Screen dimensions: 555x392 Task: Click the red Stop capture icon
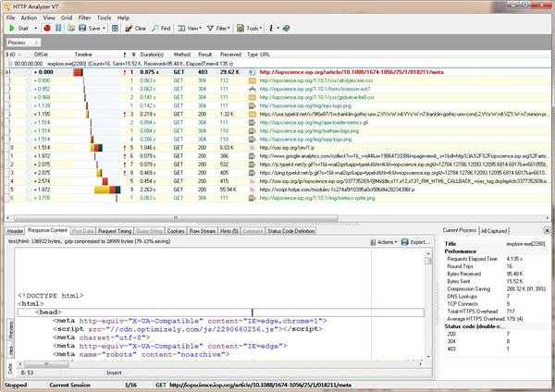tap(47, 28)
